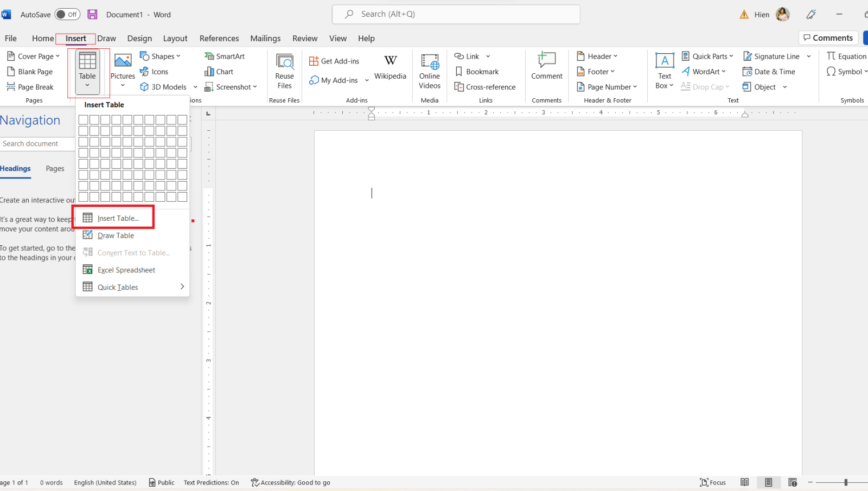Toggle the AutoSave switch
Screen dimensions: 868x491
(x=67, y=15)
